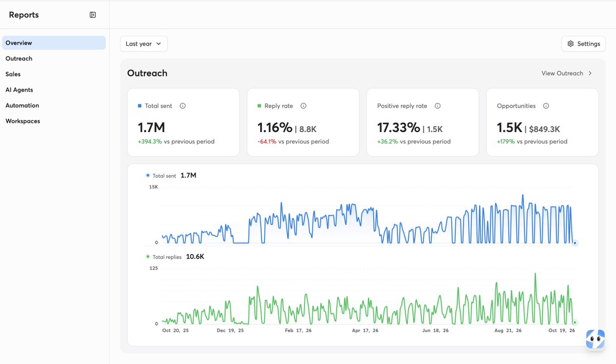Show info tooltip for Positive reply rate

(438, 106)
